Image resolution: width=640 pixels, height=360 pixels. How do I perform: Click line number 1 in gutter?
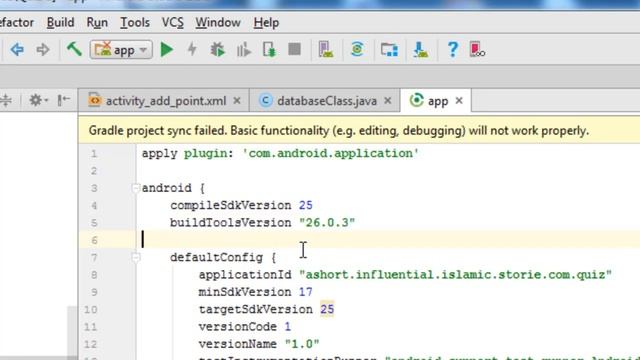94,154
